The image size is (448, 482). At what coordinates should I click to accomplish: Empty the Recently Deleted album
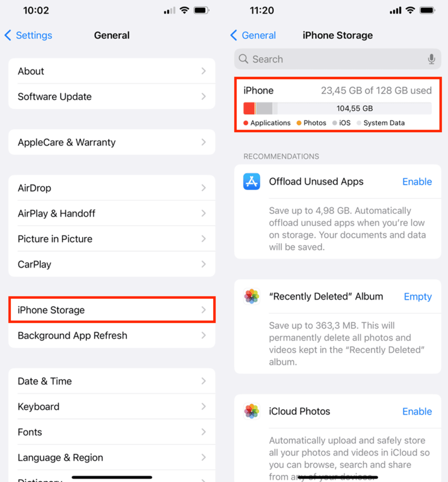(x=418, y=297)
